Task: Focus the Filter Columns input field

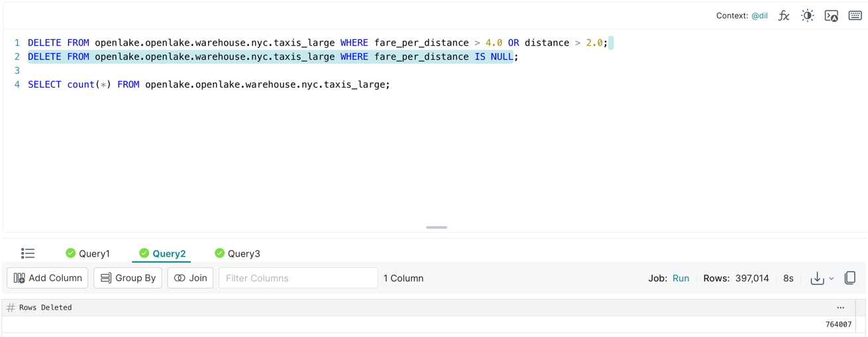Action: (298, 278)
